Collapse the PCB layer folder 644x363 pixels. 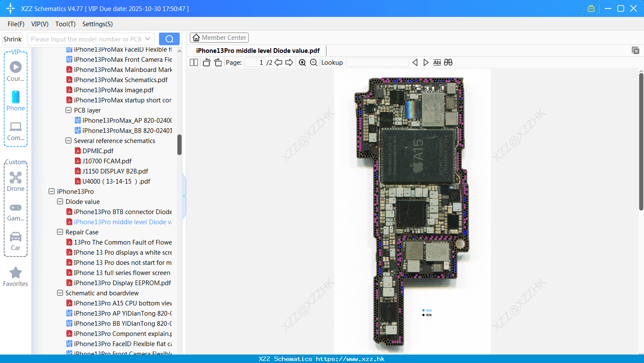tap(69, 110)
